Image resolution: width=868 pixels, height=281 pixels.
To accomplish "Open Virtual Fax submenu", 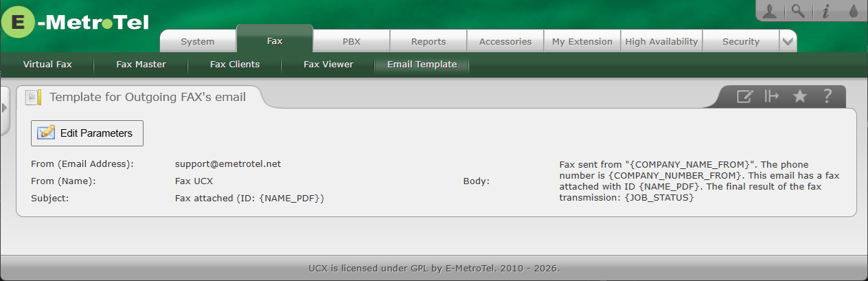I will click(x=47, y=65).
